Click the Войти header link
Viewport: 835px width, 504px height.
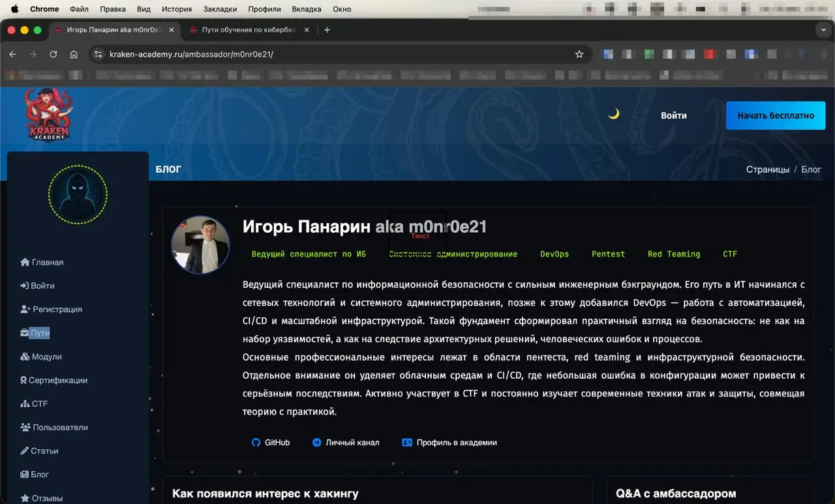pos(673,115)
